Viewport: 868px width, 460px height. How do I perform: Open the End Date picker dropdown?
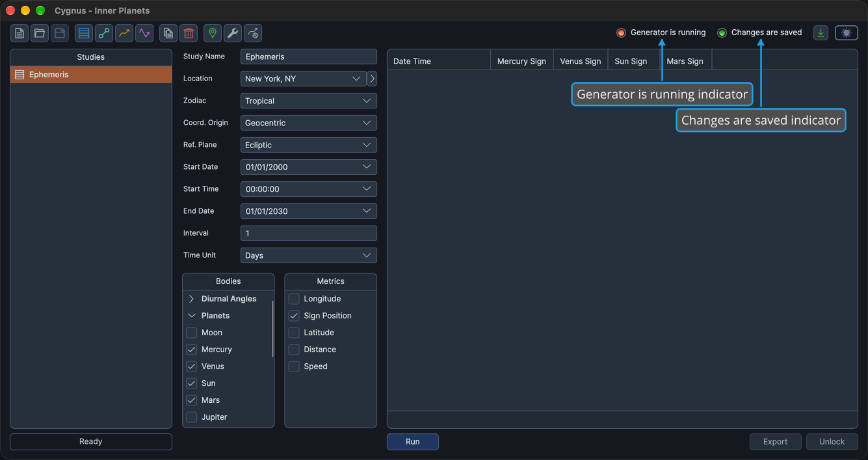pyautogui.click(x=309, y=211)
